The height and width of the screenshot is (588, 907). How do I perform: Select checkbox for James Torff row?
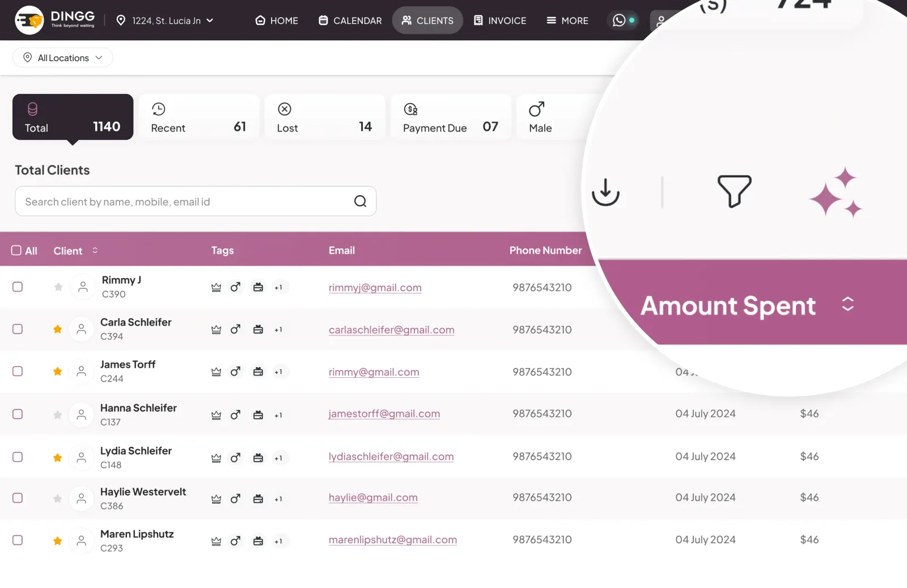click(x=18, y=371)
